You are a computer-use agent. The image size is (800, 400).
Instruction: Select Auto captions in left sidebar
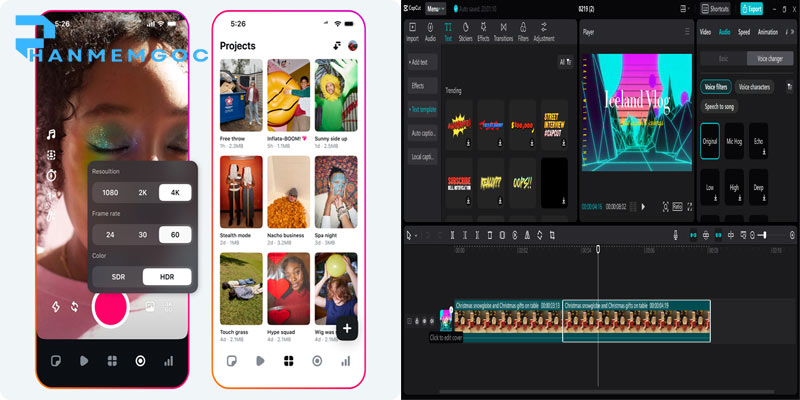point(422,133)
